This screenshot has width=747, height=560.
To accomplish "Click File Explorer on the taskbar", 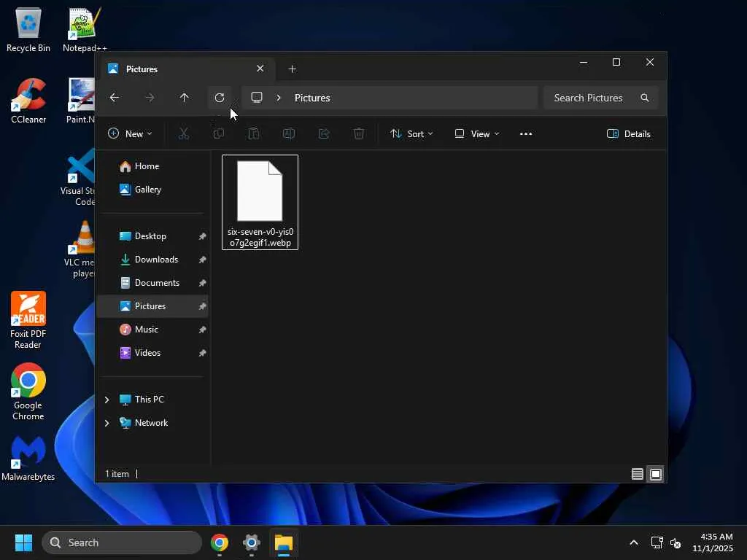I will (284, 542).
